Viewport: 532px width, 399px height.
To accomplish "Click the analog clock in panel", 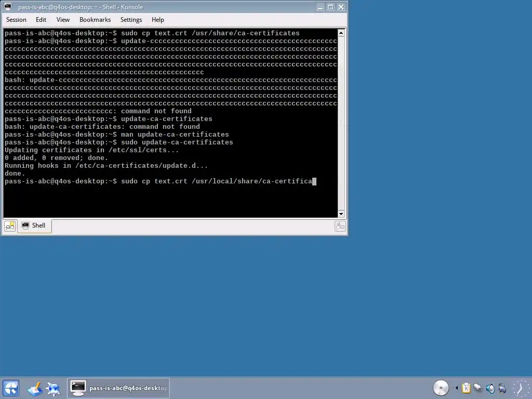I will (x=521, y=388).
